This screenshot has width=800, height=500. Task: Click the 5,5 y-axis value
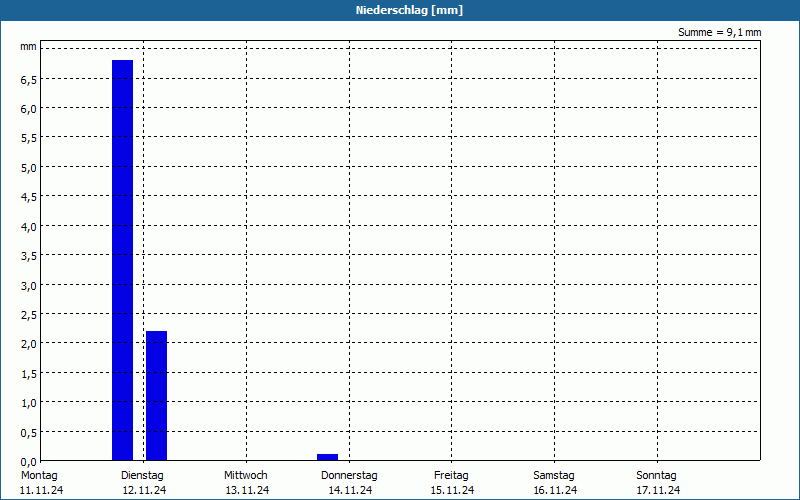(x=29, y=138)
